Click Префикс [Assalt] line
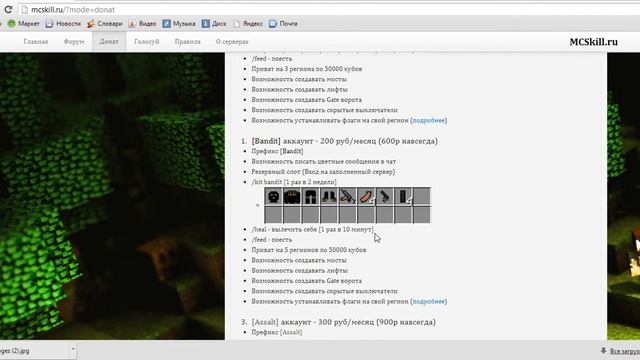The image size is (640, 360). click(277, 332)
